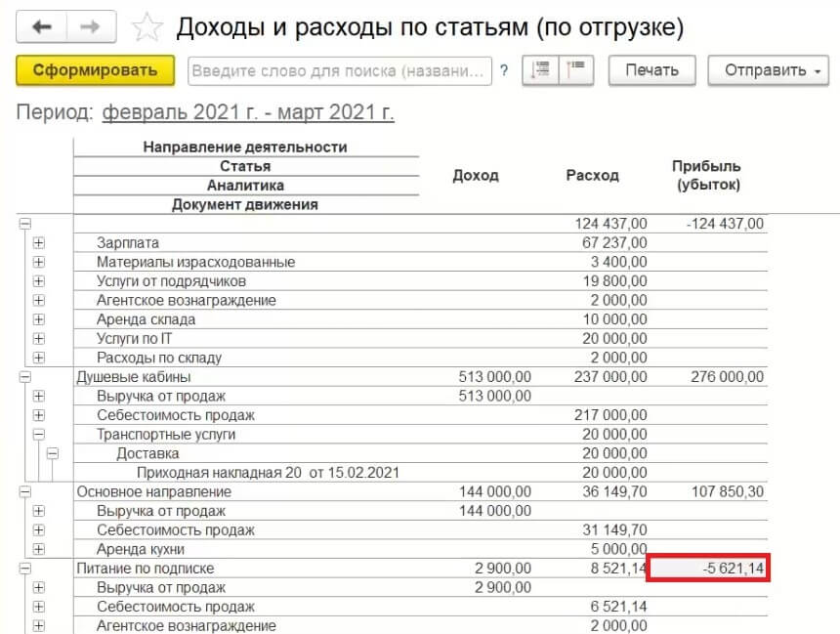Click the Направление деятельности header
The width and height of the screenshot is (840, 634).
(x=245, y=148)
